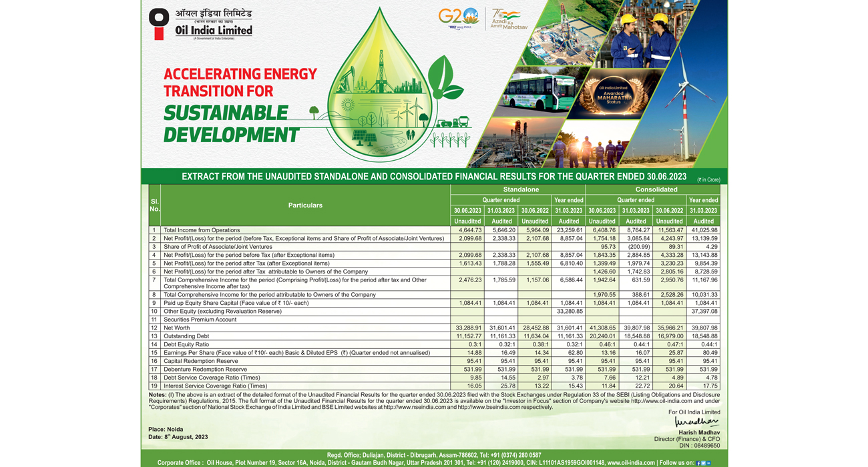The width and height of the screenshot is (868, 467).
Task: Select the Other Equity value 33,280.85
Action: (x=570, y=312)
